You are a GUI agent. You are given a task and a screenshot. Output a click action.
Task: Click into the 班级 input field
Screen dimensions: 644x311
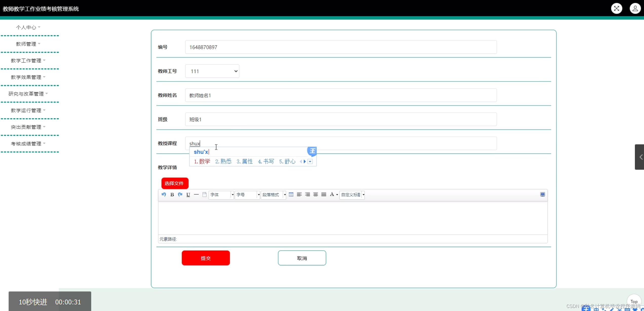click(x=341, y=119)
